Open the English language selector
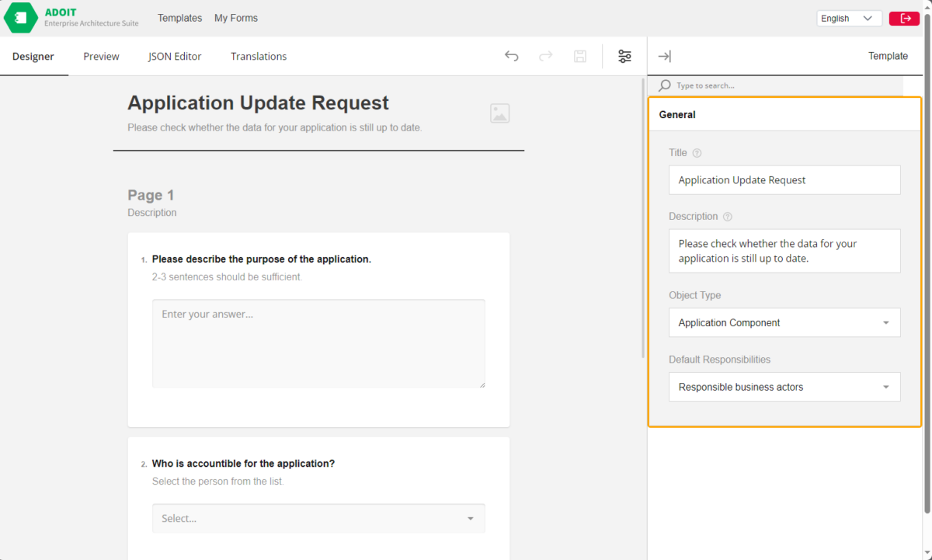This screenshot has width=932, height=560. (849, 17)
